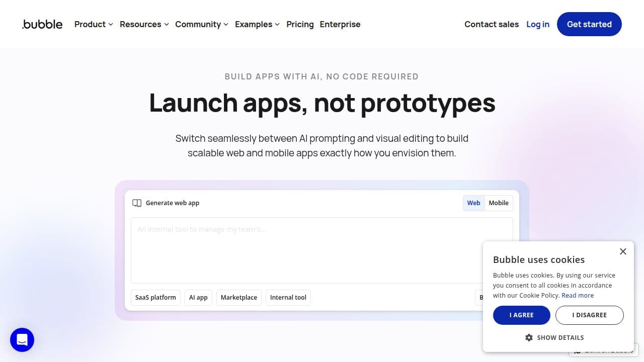Click the gear icon beside Show Details
The width and height of the screenshot is (644, 362).
pyautogui.click(x=529, y=337)
